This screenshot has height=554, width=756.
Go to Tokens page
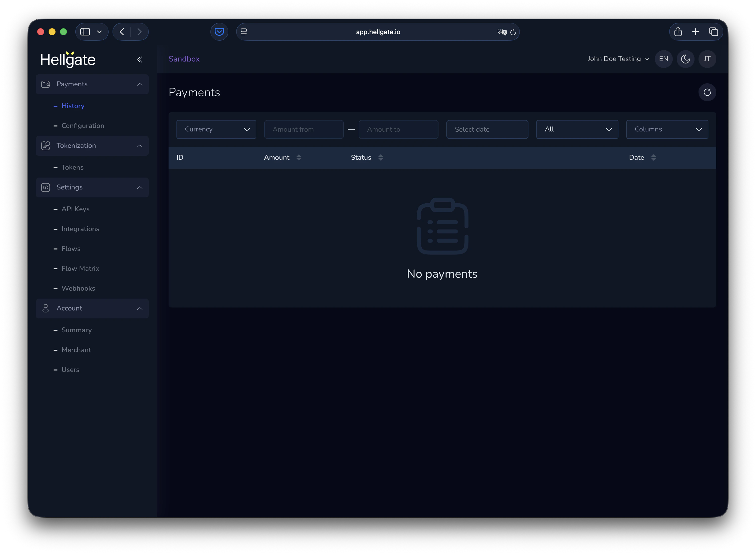point(72,167)
